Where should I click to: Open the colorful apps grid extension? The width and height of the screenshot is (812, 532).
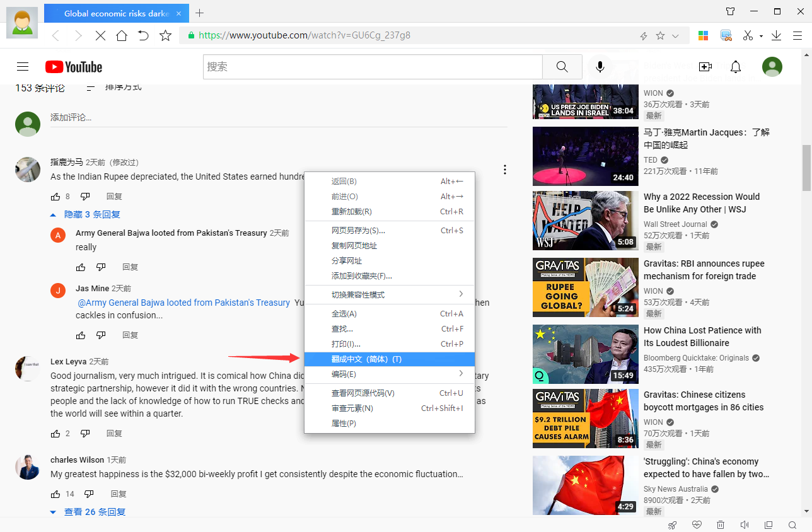(703, 36)
